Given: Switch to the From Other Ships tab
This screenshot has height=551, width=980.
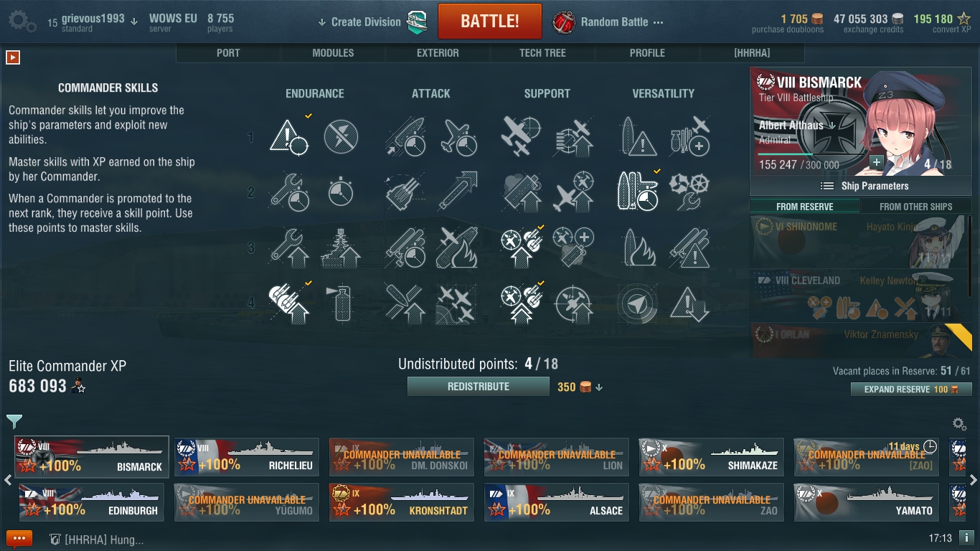Looking at the screenshot, I should [x=915, y=207].
